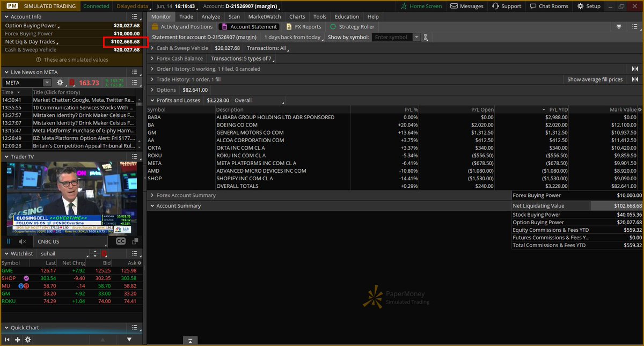Click the watchlist red link color icon
This screenshot has height=346, width=644.
coord(104,253)
